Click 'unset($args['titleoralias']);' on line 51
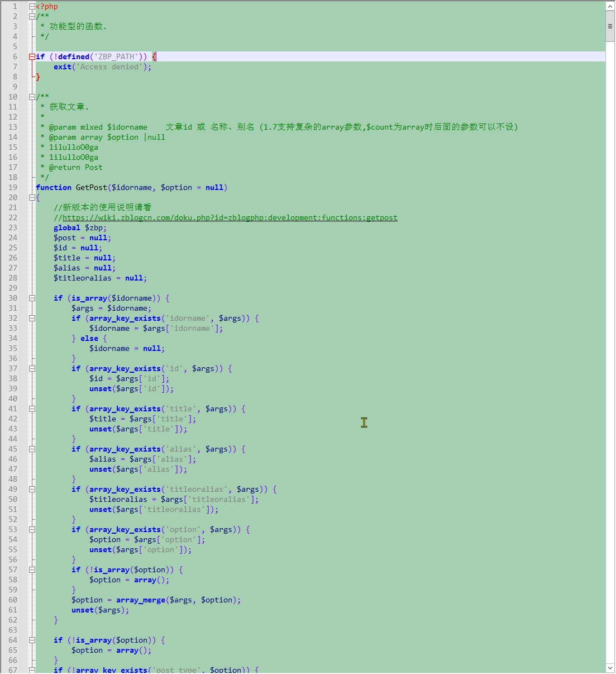Viewport: 616px width, 674px height. pyautogui.click(x=154, y=509)
